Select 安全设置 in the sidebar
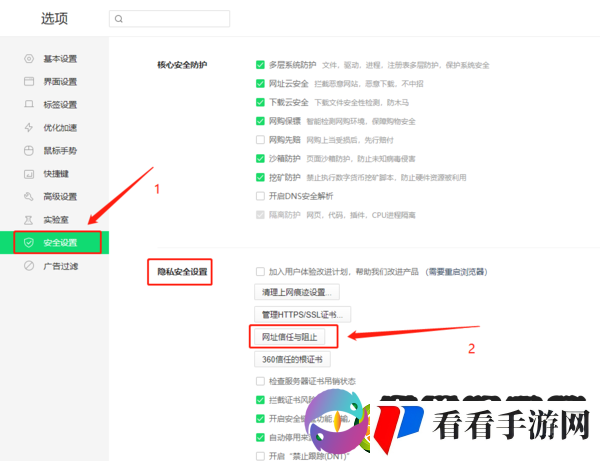600x461 pixels. [54, 243]
